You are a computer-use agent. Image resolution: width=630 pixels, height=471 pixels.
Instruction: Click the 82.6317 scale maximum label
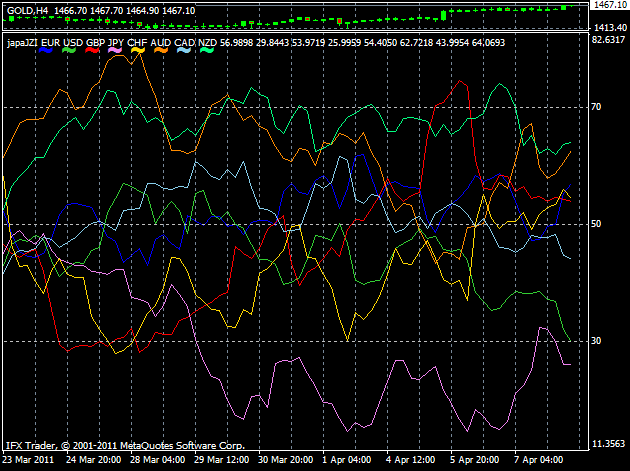[609, 39]
